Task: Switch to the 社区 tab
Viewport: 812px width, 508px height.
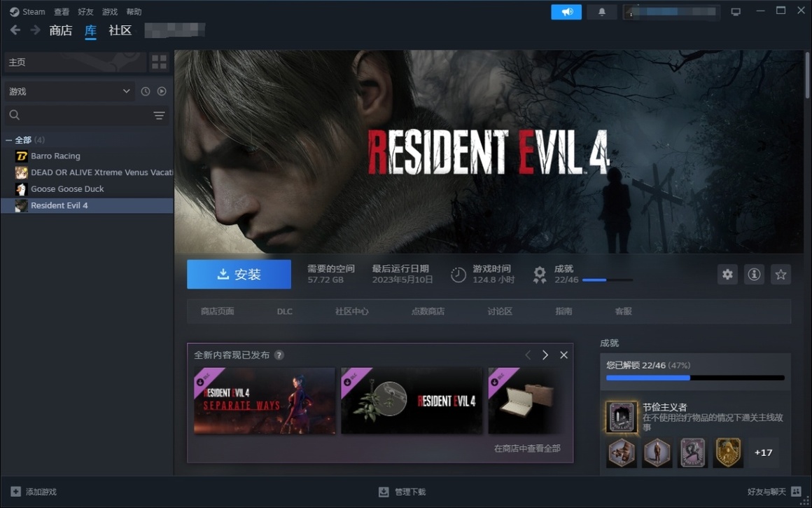Action: [x=120, y=30]
